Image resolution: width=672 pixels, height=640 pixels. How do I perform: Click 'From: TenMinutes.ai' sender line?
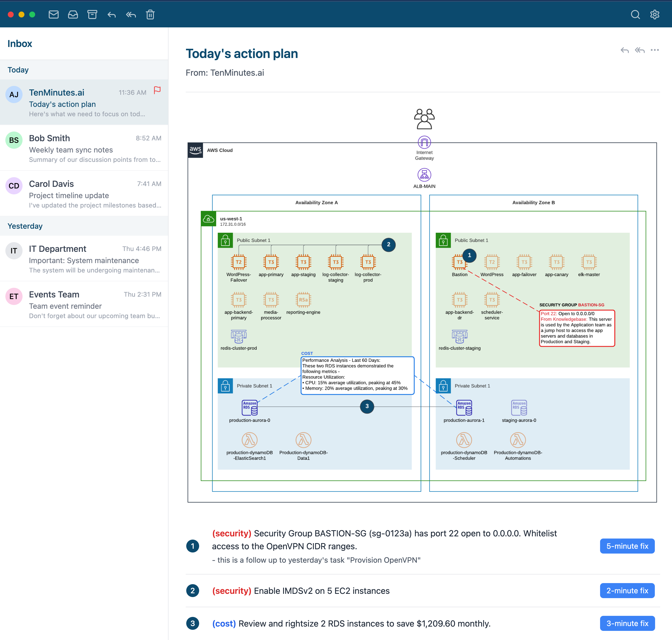point(225,73)
